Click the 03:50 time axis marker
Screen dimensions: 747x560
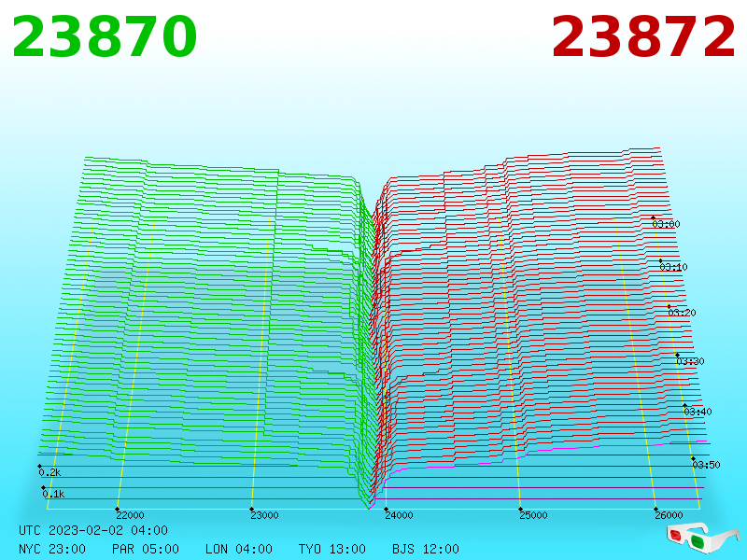tap(707, 464)
